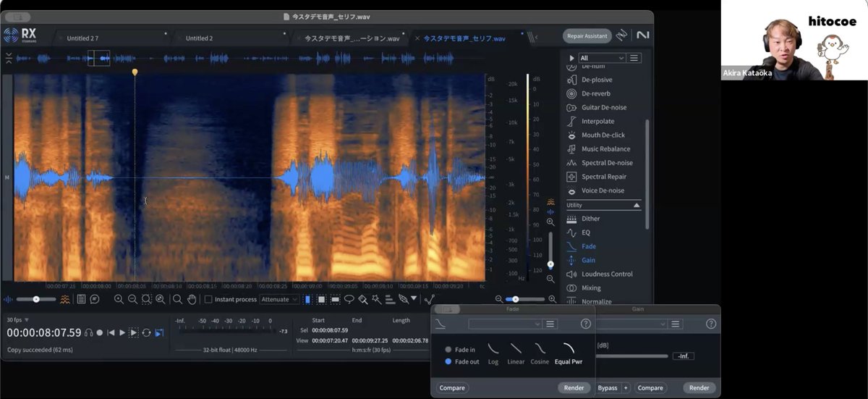Open the Spectral De-noise module
868x399 pixels.
click(x=600, y=163)
